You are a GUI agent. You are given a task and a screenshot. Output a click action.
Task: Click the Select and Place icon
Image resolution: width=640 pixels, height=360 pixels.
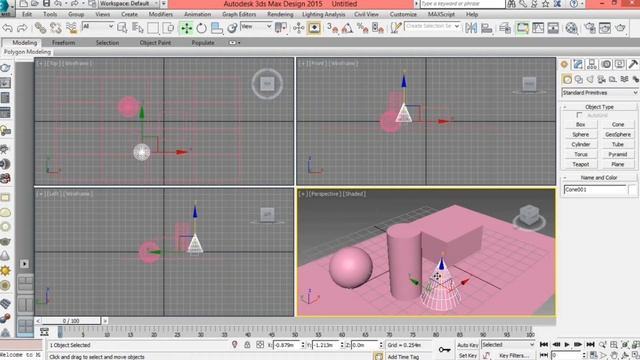(232, 28)
